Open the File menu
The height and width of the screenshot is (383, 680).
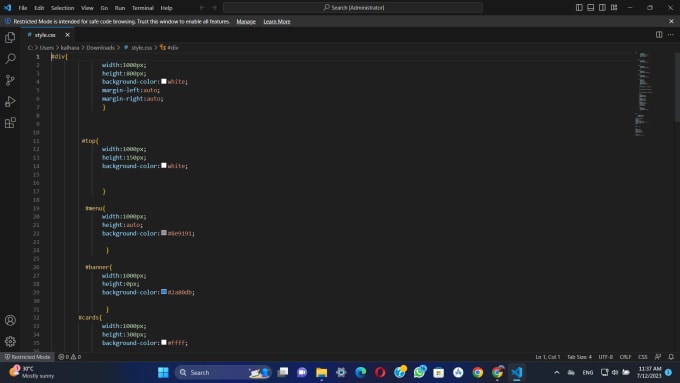click(23, 8)
